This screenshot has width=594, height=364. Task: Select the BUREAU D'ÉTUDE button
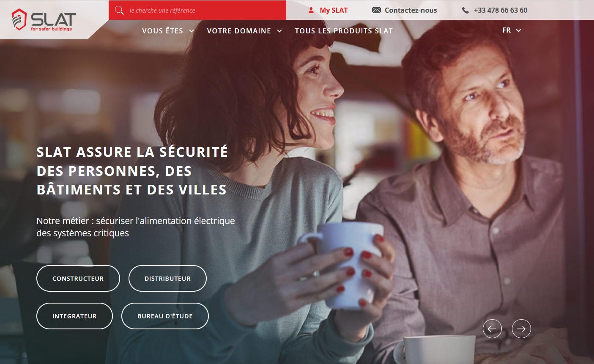coord(165,316)
